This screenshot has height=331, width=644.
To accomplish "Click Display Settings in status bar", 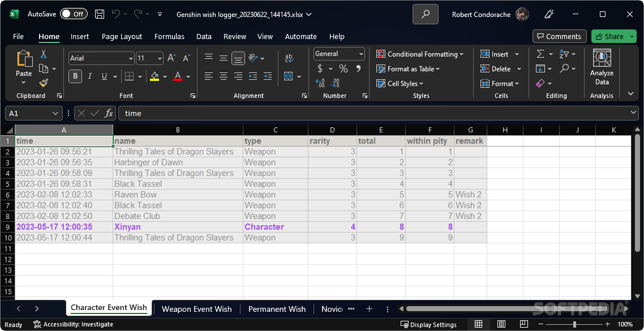I will pos(428,324).
